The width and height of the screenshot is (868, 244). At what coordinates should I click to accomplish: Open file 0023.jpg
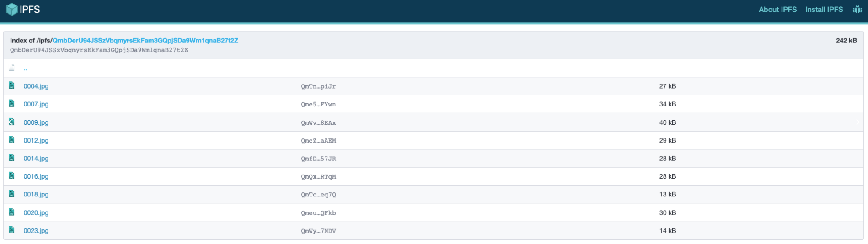[x=36, y=231]
